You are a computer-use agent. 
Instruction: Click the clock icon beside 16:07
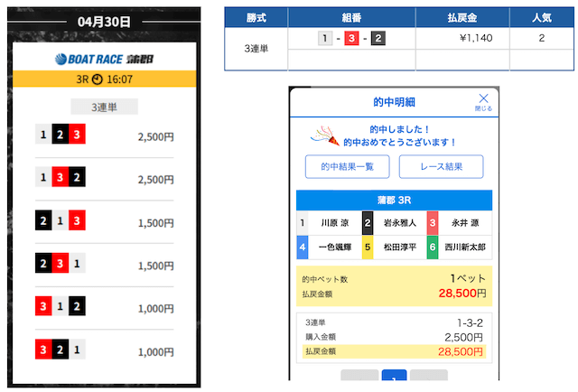97,79
